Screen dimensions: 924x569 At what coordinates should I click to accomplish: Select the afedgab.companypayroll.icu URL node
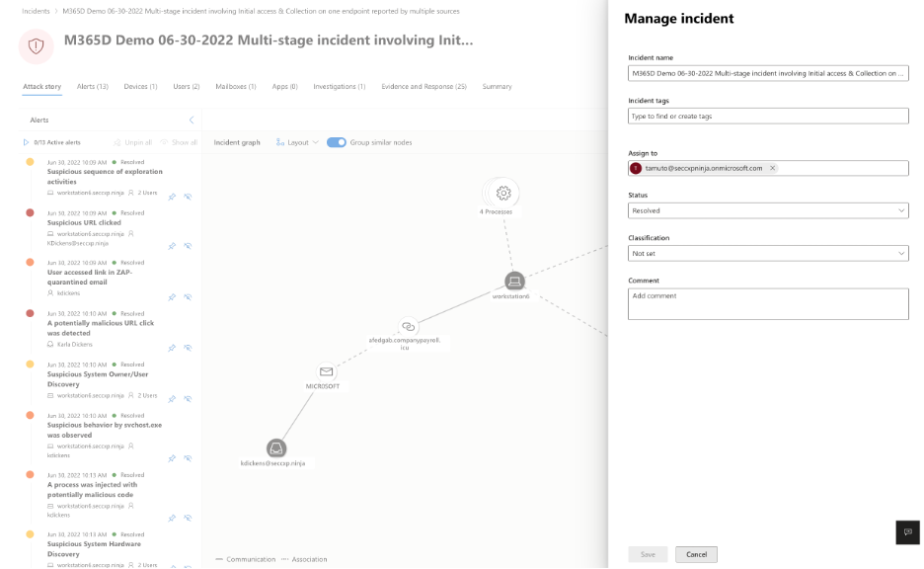click(408, 327)
